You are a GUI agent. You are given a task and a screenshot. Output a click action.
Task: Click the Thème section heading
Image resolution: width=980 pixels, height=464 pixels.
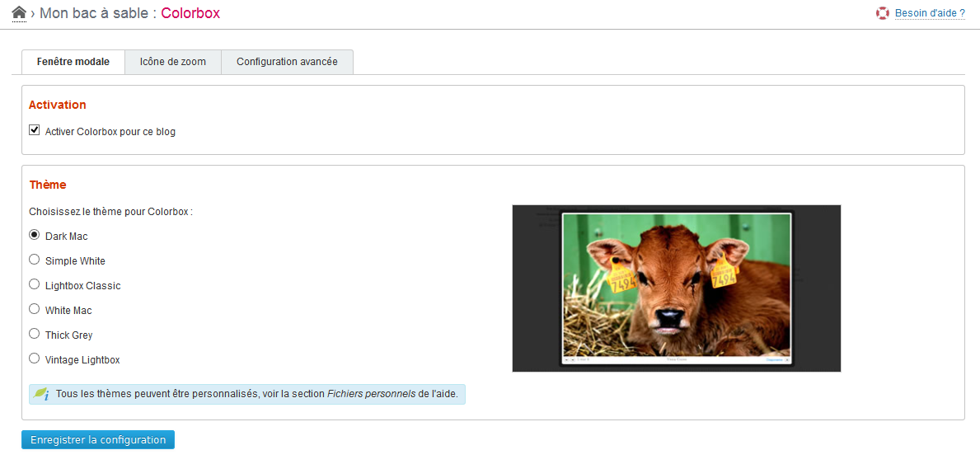coord(48,185)
